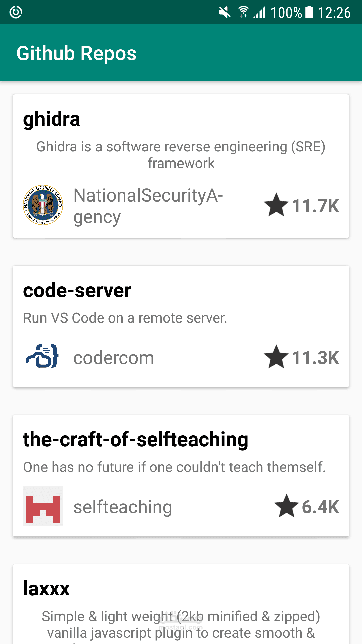This screenshot has height=644, width=362.
Task: Tap the codercom cloud logo avatar
Action: point(42,356)
